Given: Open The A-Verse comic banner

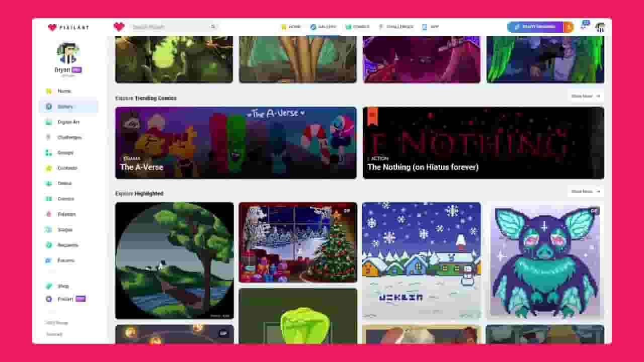Looking at the screenshot, I should 235,143.
